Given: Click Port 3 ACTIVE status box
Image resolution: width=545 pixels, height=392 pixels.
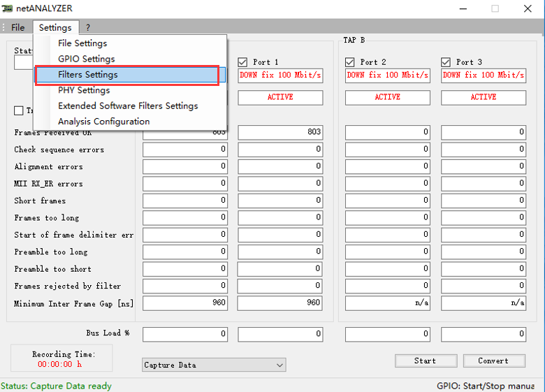Looking at the screenshot, I should [484, 97].
